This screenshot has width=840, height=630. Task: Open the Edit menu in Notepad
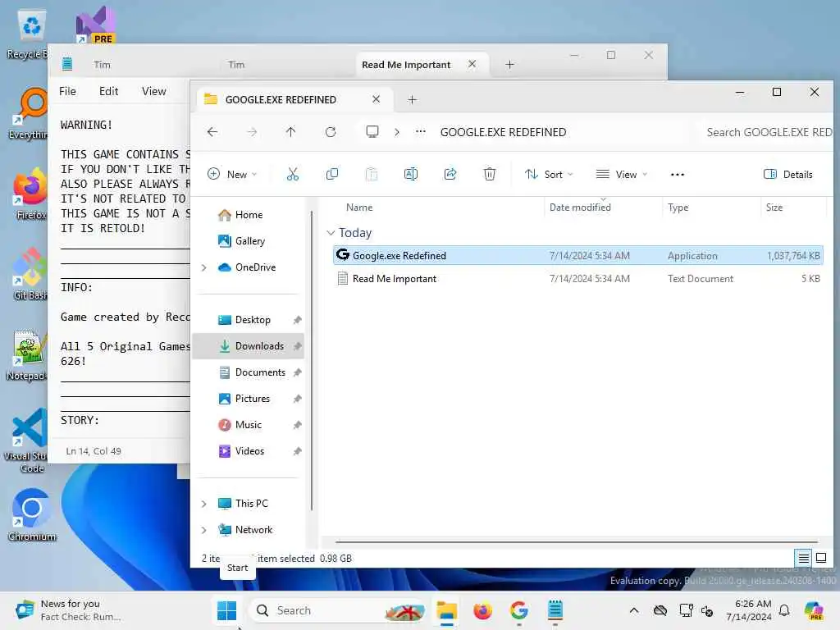[109, 91]
